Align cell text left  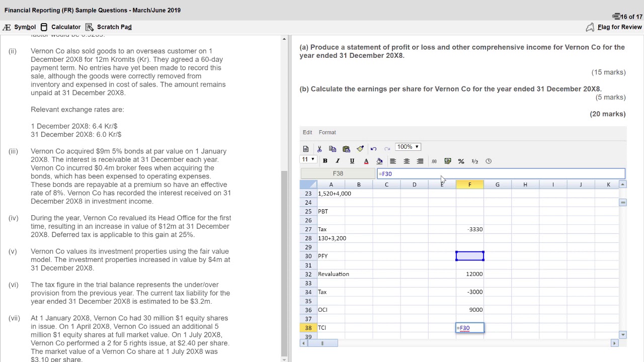click(393, 161)
